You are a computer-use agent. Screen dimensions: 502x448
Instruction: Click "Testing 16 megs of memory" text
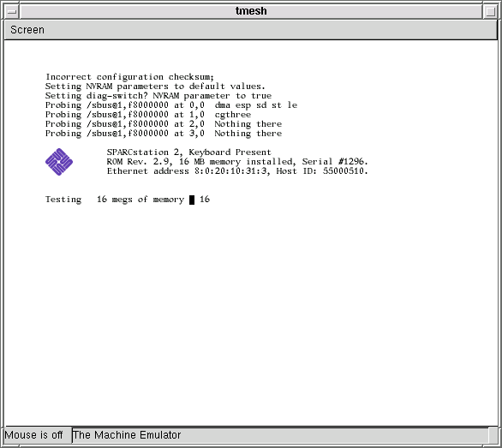(115, 200)
